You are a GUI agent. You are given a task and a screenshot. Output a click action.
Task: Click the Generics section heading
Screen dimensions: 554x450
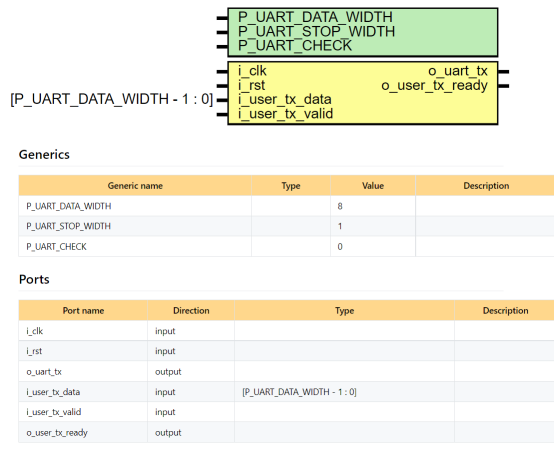coord(44,155)
